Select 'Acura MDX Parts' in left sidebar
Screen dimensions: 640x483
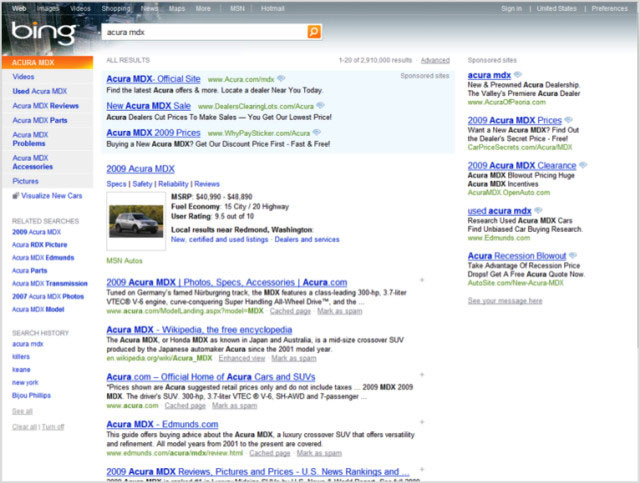(40, 120)
